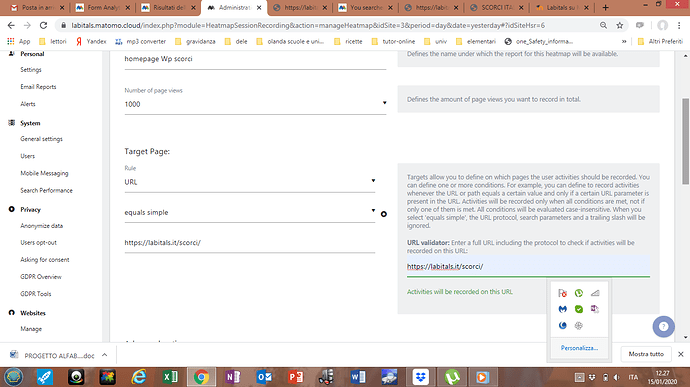Screen dimensions: 690x387
Task: Open the Number of page views dropdown
Action: pyautogui.click(x=255, y=104)
